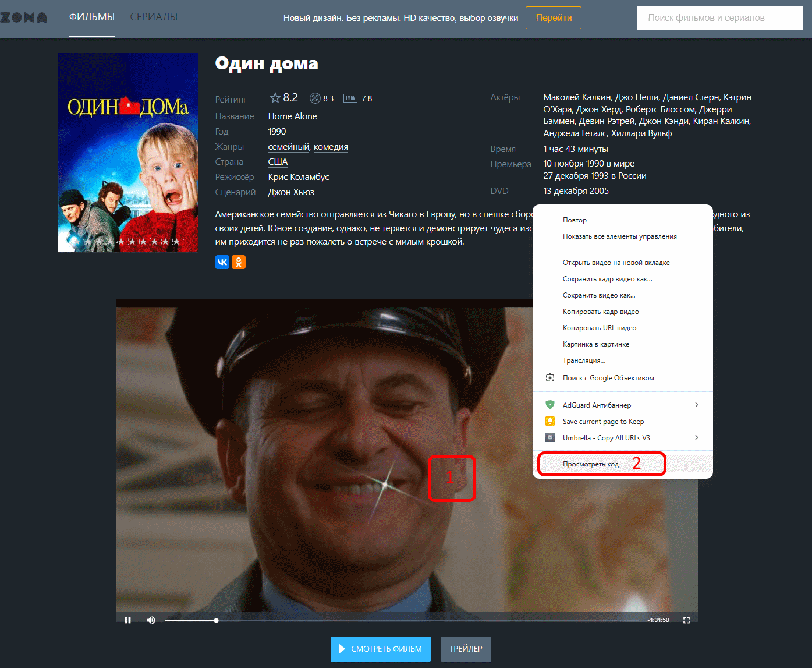Expand Umbrella Copy All URLs submenu arrow
Viewport: 812px width, 668px height.
(x=697, y=437)
